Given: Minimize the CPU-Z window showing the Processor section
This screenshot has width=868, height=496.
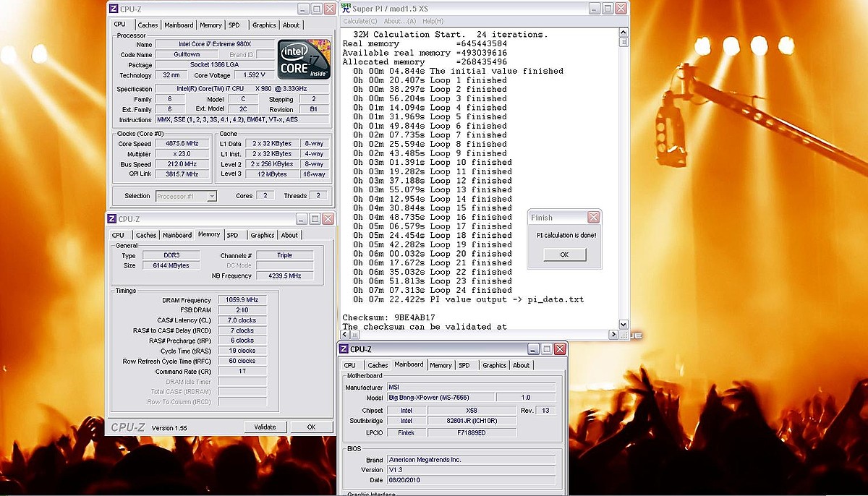Looking at the screenshot, I should [302, 9].
